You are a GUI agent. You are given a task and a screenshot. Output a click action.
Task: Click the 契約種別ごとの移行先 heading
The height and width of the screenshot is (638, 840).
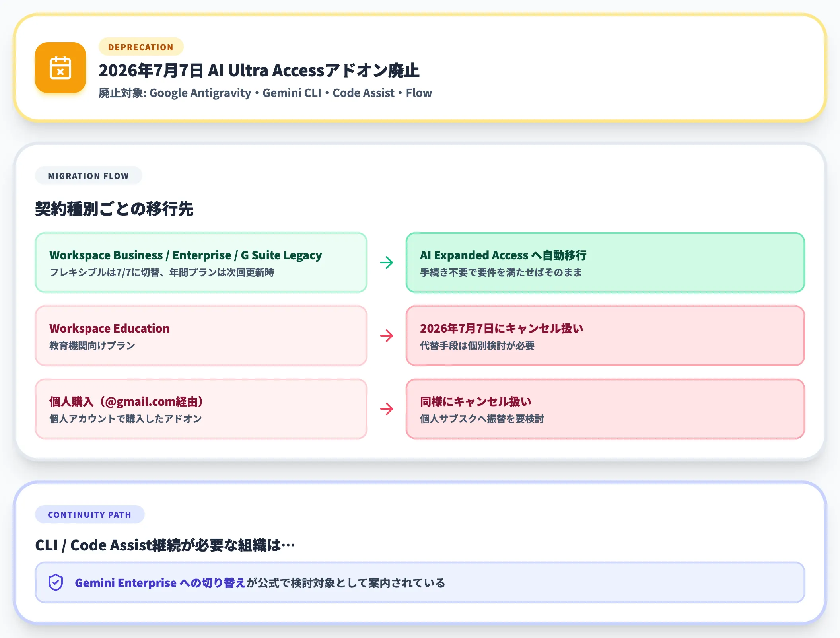point(114,209)
